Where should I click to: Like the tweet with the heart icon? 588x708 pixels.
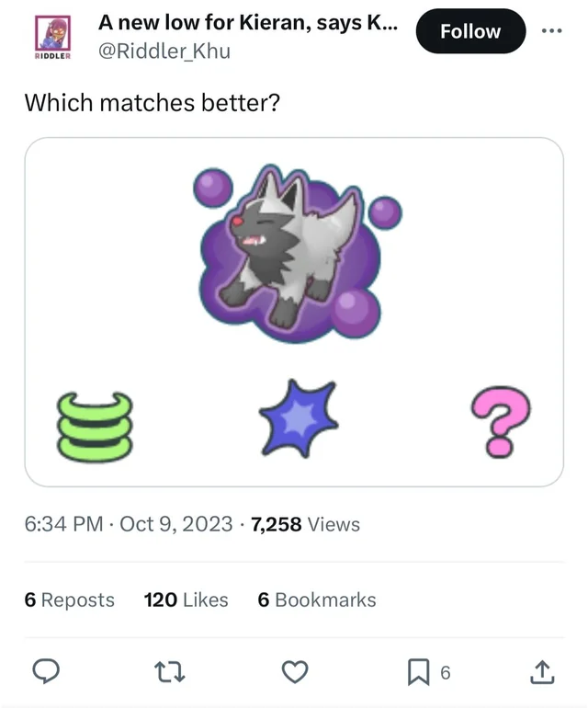[294, 673]
